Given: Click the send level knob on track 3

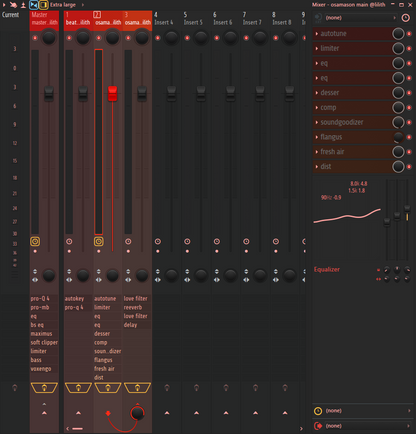Looking at the screenshot, I should click(138, 413).
